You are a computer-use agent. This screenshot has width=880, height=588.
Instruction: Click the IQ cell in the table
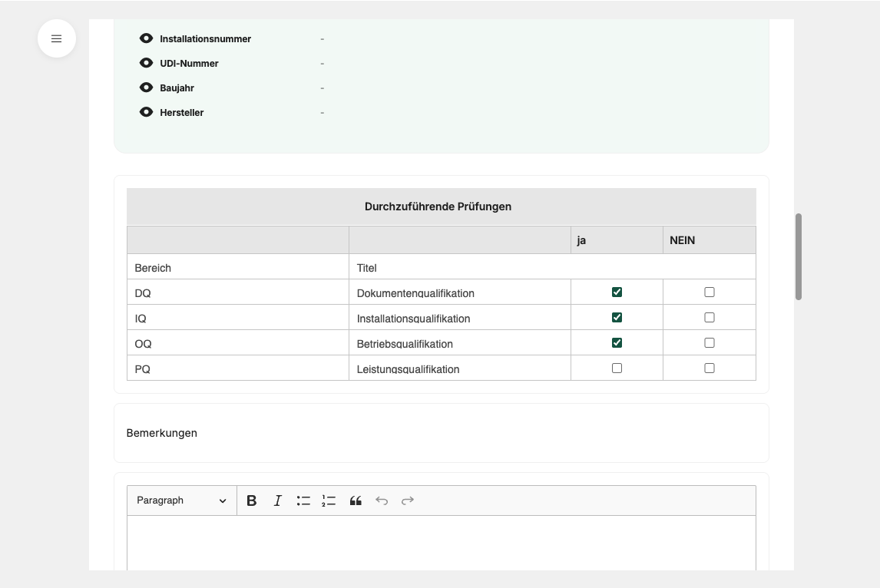[x=238, y=317]
